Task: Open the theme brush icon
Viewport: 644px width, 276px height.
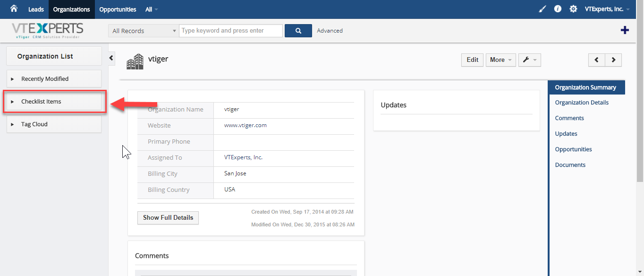Action: click(542, 9)
